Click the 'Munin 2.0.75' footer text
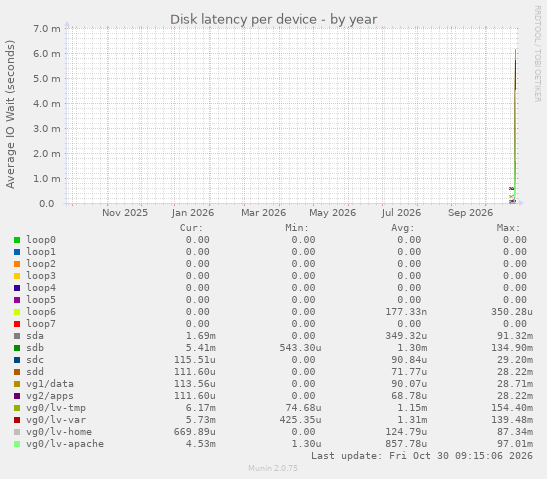 click(273, 468)
